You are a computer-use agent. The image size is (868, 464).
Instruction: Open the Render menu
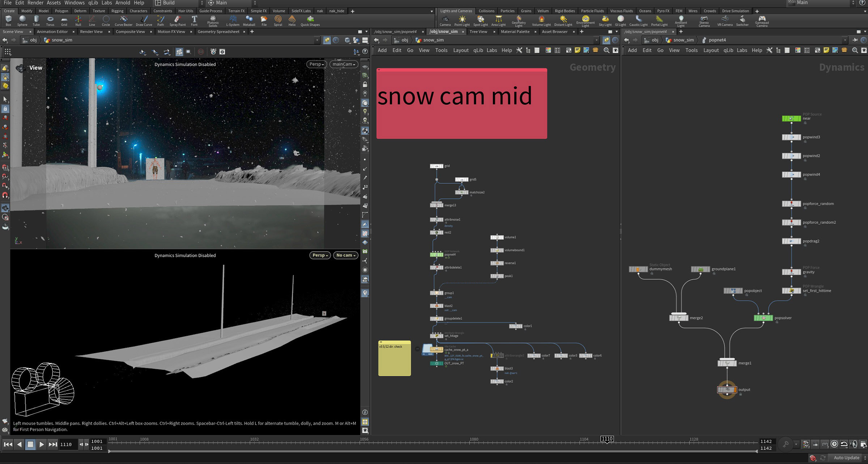(35, 3)
